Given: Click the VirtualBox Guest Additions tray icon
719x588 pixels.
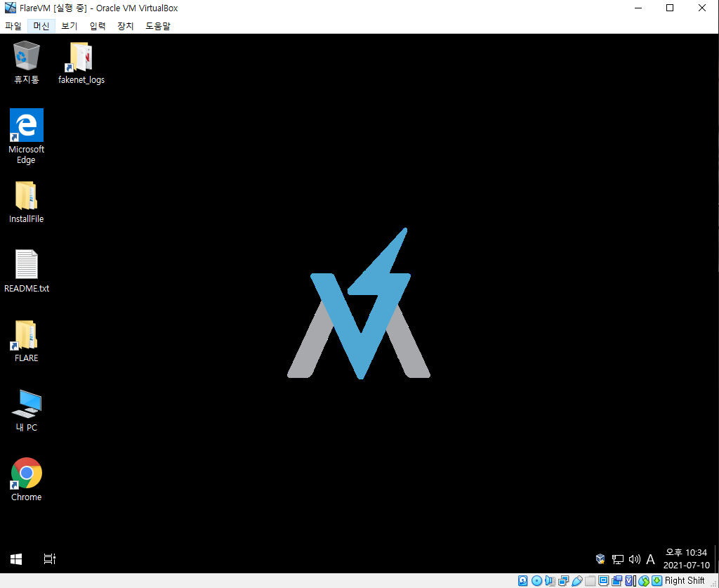Looking at the screenshot, I should pos(600,558).
